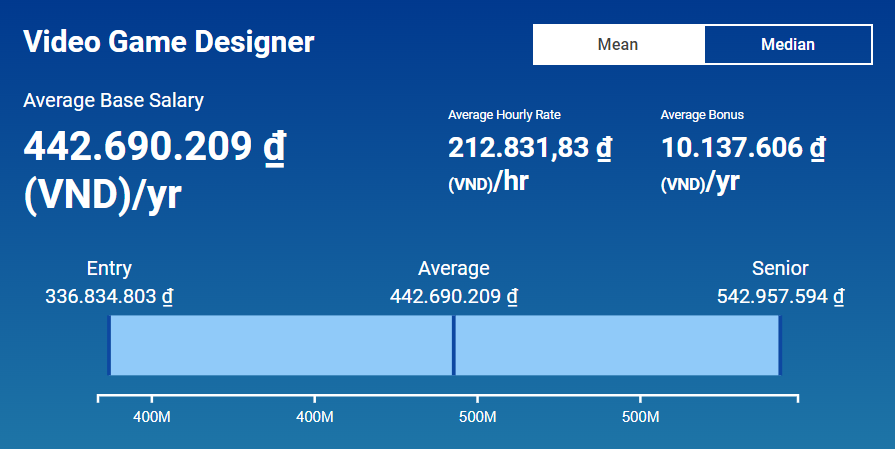895x449 pixels.
Task: Select the 10.137.606 ₫ bonus value
Action: 743,148
